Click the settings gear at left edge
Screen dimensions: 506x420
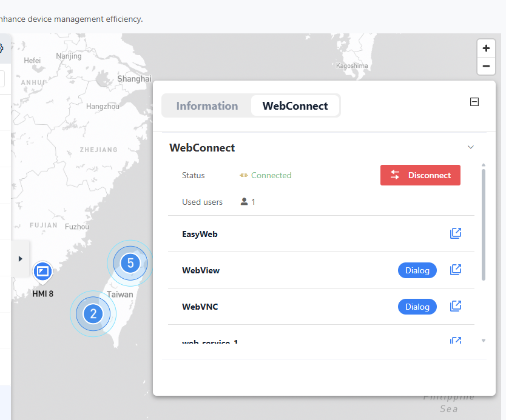(x=2, y=48)
